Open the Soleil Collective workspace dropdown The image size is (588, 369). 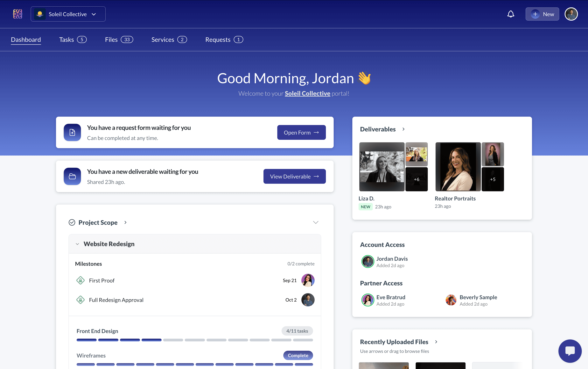[68, 14]
